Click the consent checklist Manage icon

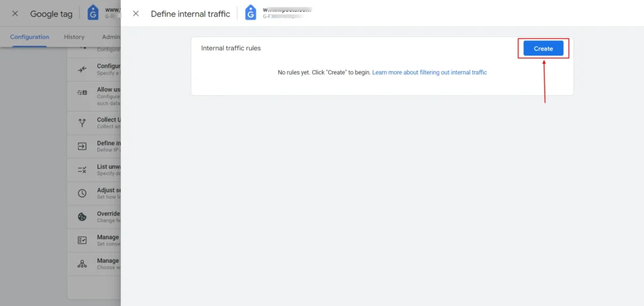click(x=82, y=241)
